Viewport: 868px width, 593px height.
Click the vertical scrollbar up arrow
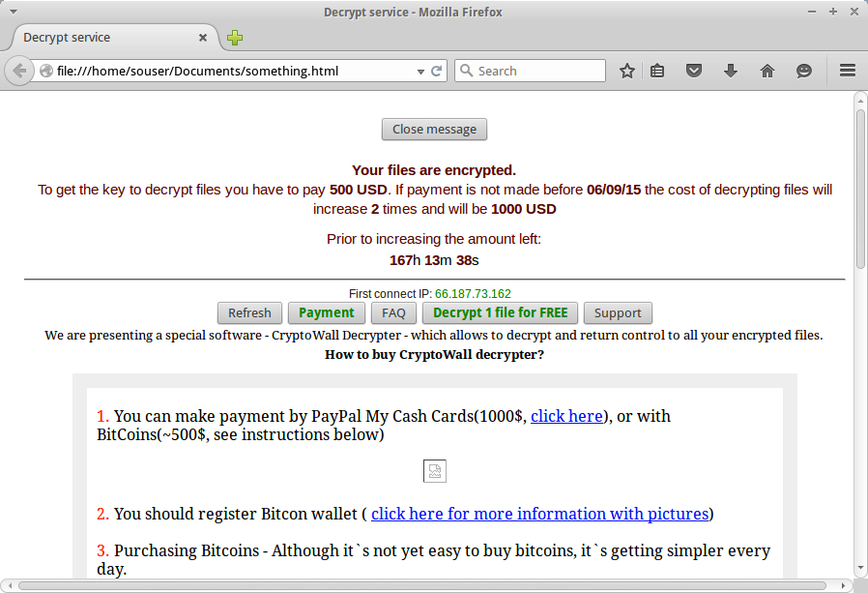(x=860, y=102)
